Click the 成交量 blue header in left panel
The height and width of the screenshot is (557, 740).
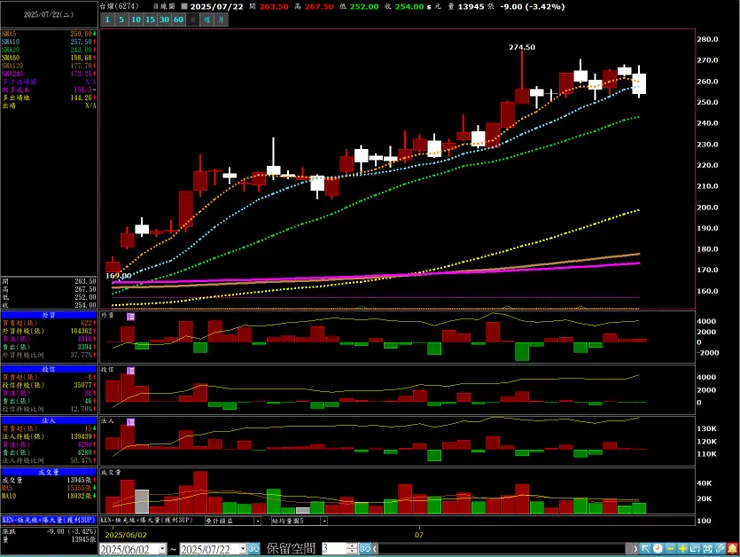click(x=49, y=472)
